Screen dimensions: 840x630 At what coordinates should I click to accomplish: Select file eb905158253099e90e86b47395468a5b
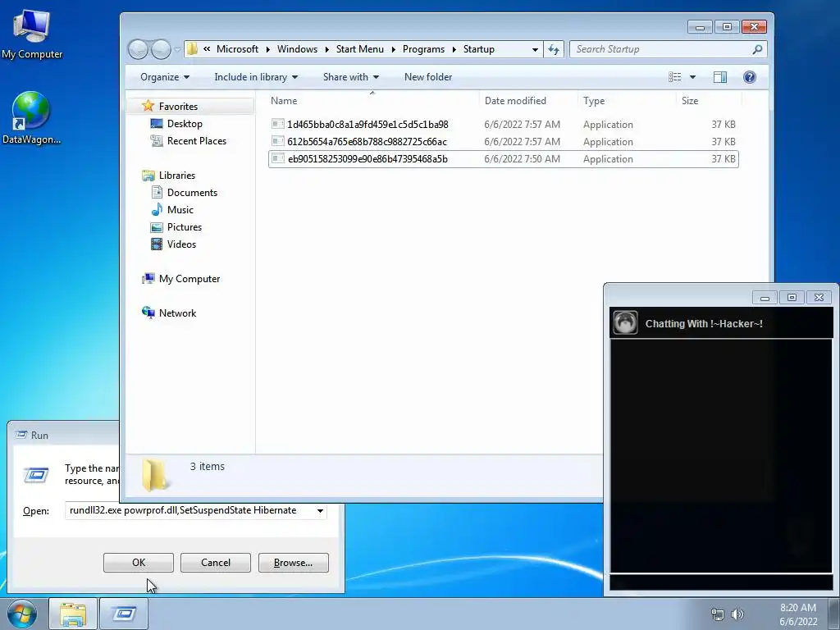[x=503, y=158]
